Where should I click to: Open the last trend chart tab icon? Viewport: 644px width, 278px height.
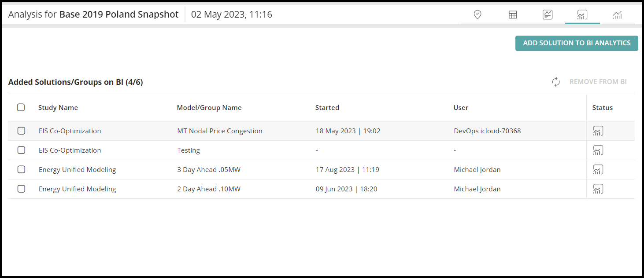tap(618, 15)
